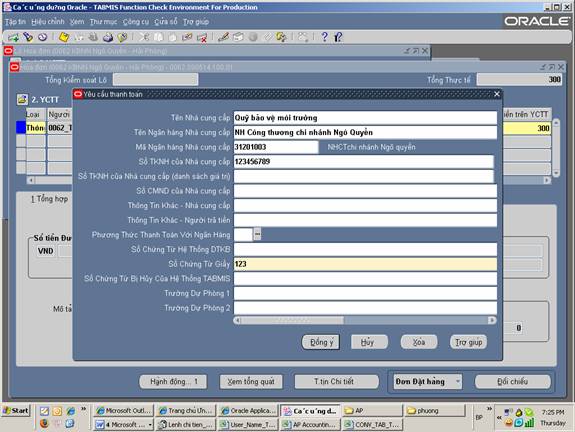
Task: Click the folder icon beside 2. YCTT
Action: pos(22,99)
